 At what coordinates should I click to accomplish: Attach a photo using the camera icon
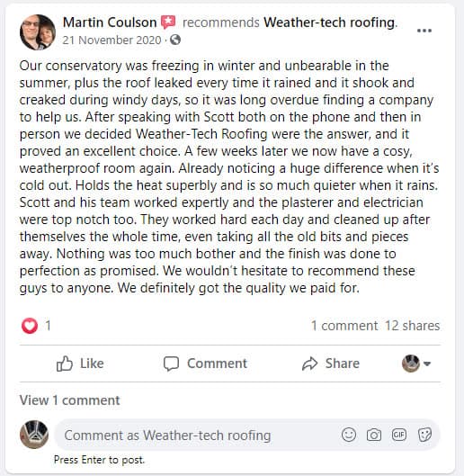click(x=374, y=435)
